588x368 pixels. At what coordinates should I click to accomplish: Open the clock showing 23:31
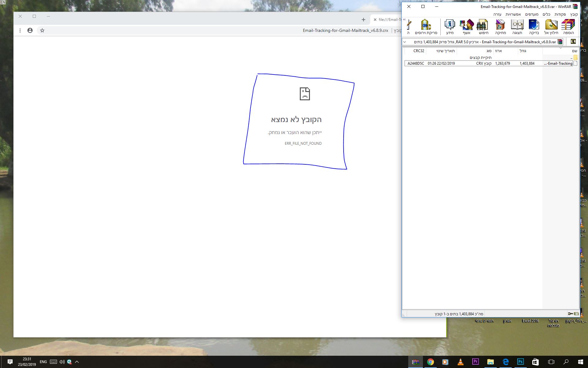coord(27,362)
